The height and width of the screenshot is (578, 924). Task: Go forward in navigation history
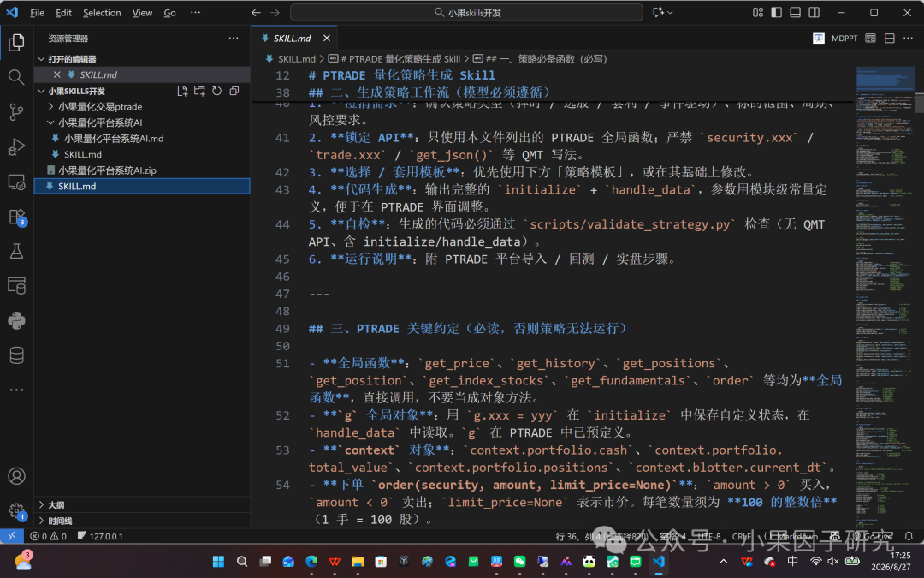click(275, 12)
